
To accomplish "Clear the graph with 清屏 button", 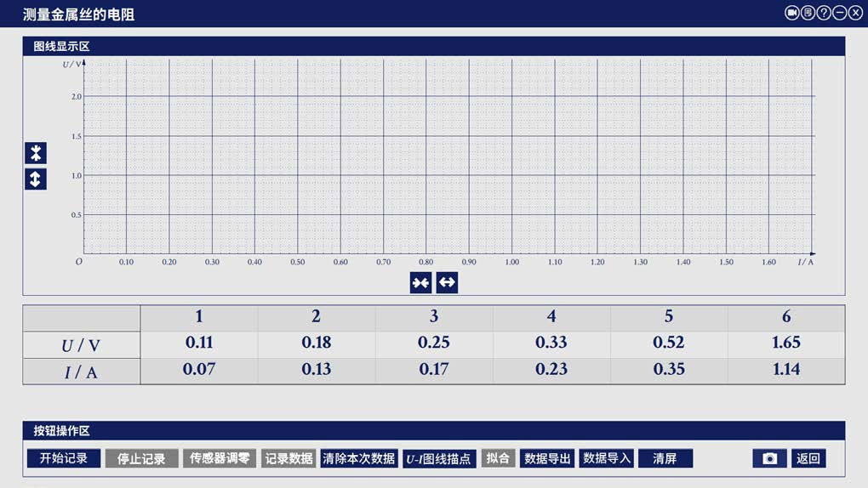I will pyautogui.click(x=665, y=458).
